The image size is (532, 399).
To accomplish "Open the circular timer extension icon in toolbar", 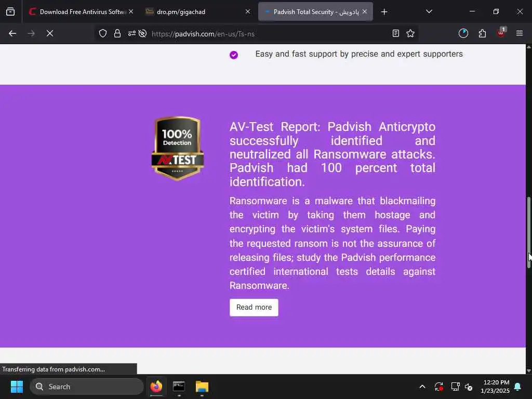I will (x=463, y=33).
